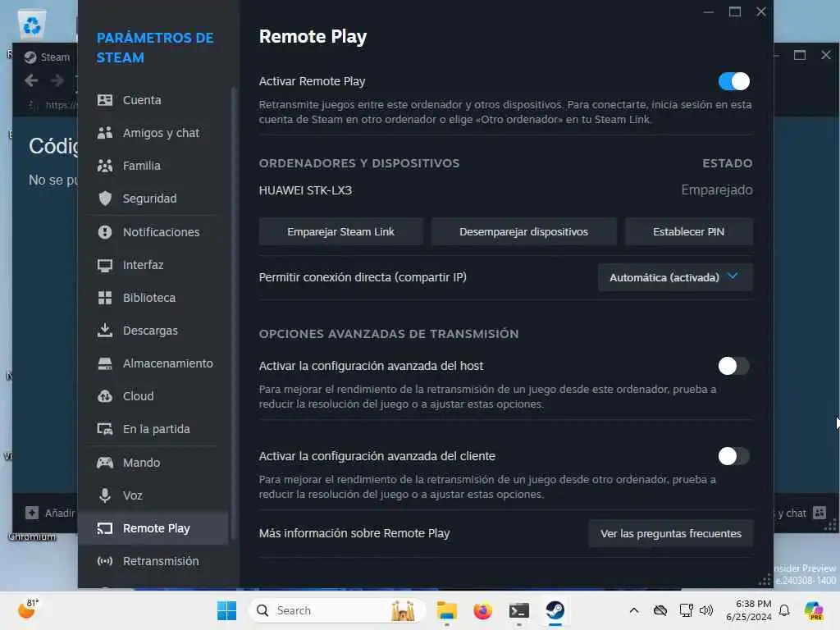Open the volume control in system tray

tap(706, 610)
